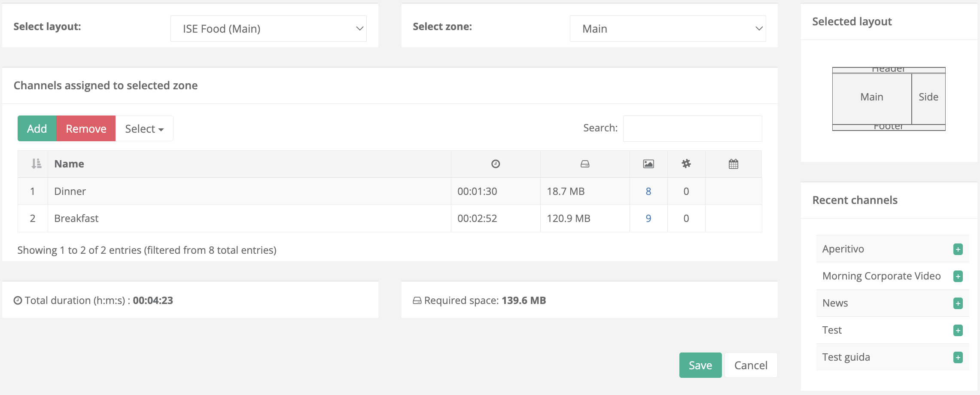The height and width of the screenshot is (395, 980).
Task: Select the Side zone in layout preview
Action: (928, 97)
